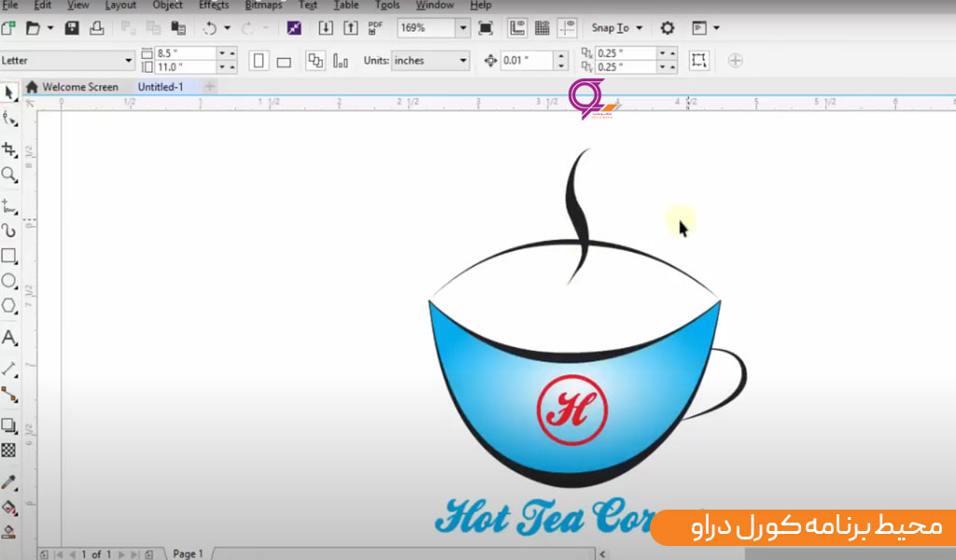Toggle Show Guidelines
This screenshot has height=560, width=956.
click(x=567, y=28)
